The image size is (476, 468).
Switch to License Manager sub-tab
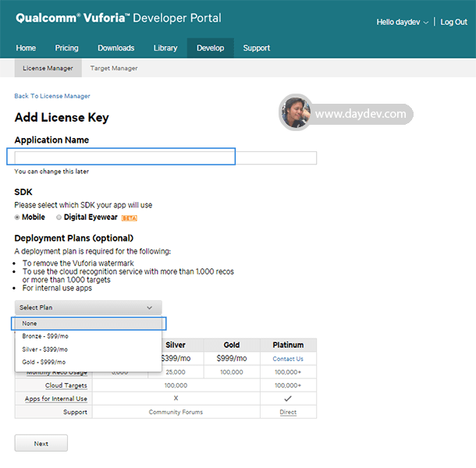point(48,68)
